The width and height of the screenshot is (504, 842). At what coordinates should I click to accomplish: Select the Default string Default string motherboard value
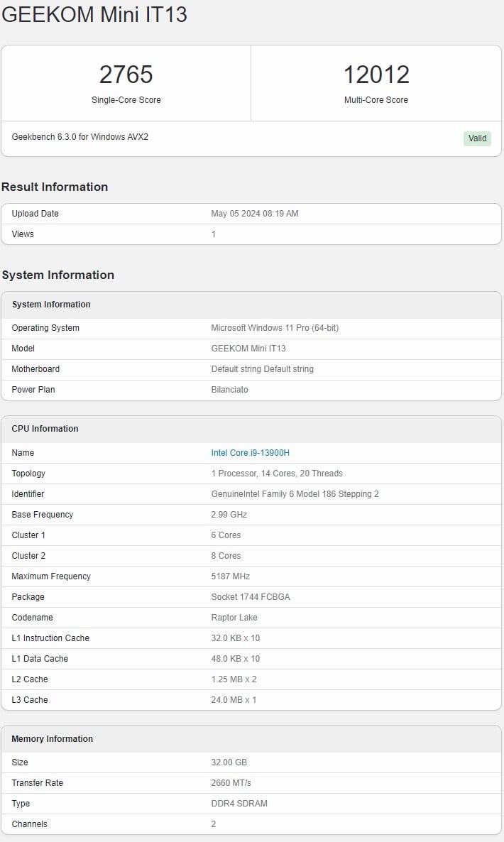pos(263,369)
